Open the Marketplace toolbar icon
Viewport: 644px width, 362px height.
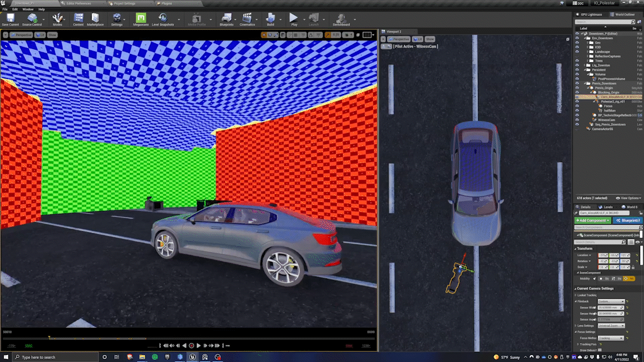[95, 20]
